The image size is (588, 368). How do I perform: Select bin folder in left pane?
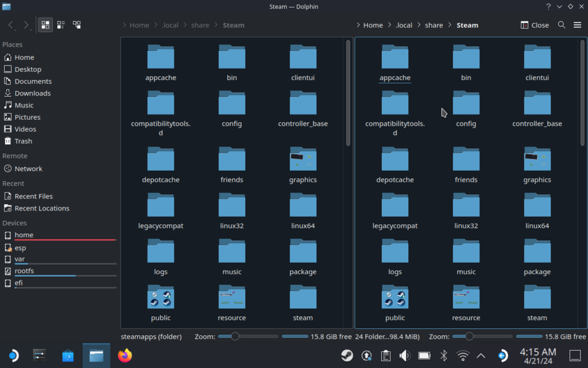coord(232,63)
